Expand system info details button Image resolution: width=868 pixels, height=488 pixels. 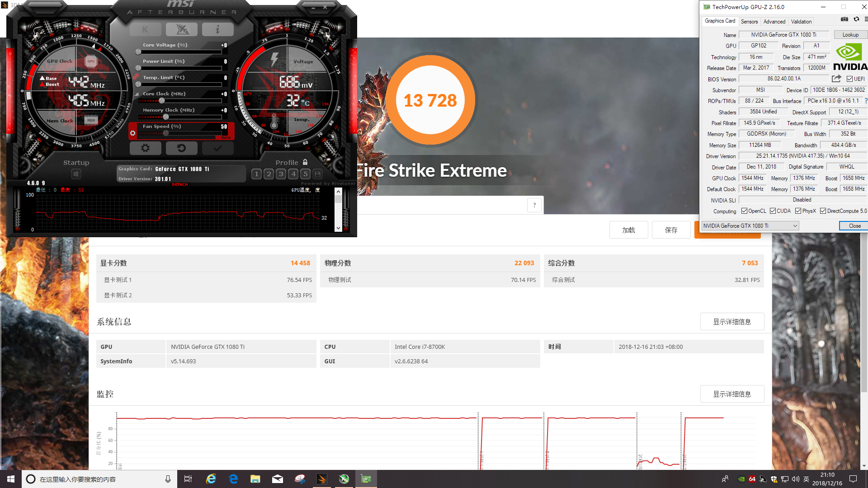pyautogui.click(x=732, y=322)
